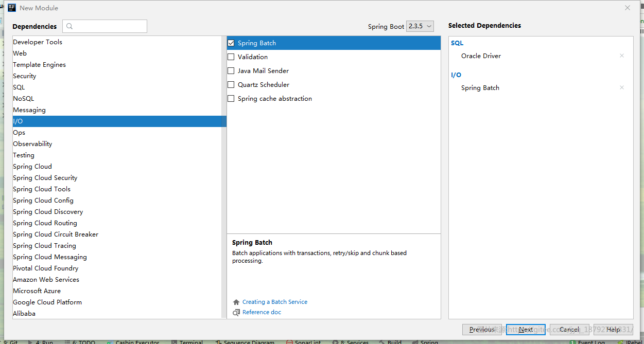Image resolution: width=644 pixels, height=344 pixels.
Task: Remove Oracle Driver from selected dependencies
Action: (x=622, y=56)
